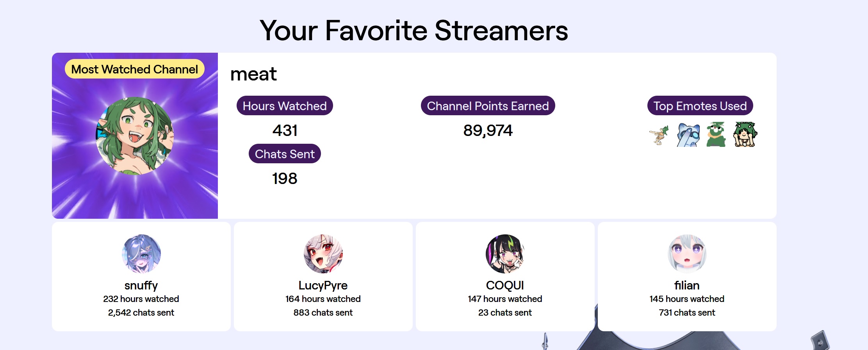
Task: Click the Most Watched Channel badge
Action: (x=135, y=69)
